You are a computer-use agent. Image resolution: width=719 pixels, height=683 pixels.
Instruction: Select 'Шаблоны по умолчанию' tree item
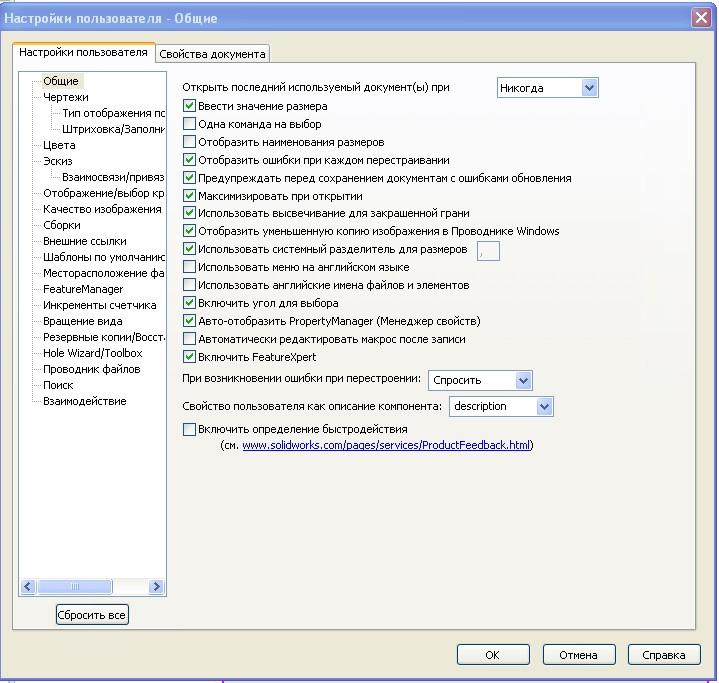104,257
